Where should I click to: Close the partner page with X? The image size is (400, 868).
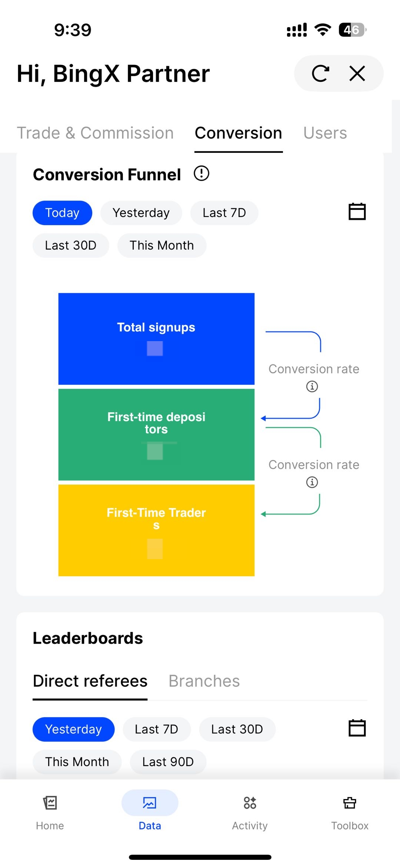click(357, 73)
